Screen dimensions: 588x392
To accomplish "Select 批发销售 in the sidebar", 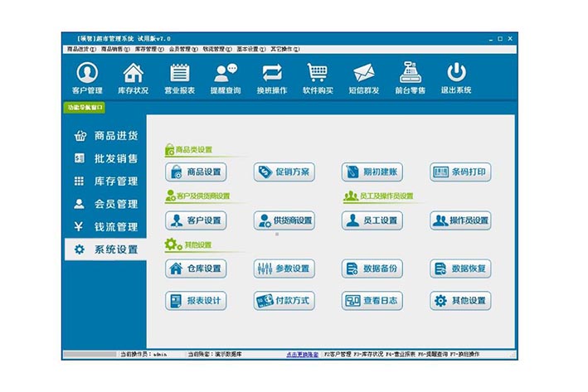I will tap(105, 158).
